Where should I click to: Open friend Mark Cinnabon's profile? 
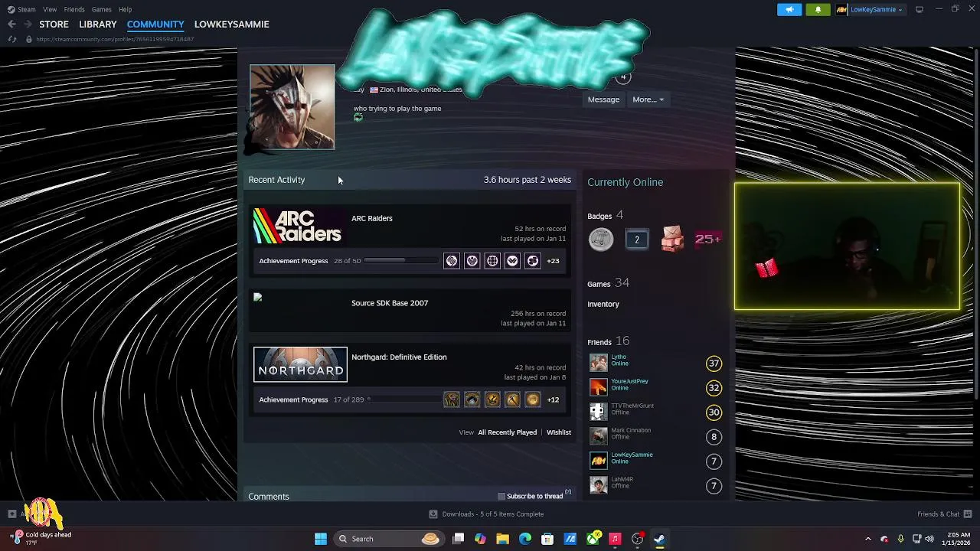[631, 430]
